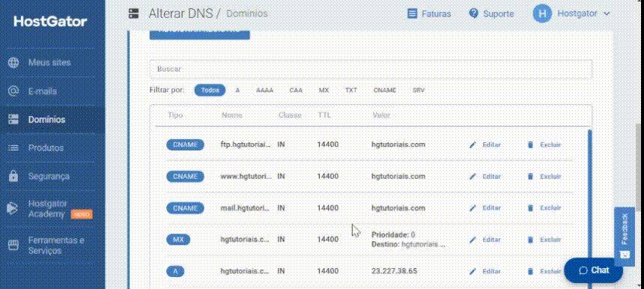Screen dimensions: 644x289
Task: Click Ferramentas e Serviços store icon
Action: tap(13, 245)
